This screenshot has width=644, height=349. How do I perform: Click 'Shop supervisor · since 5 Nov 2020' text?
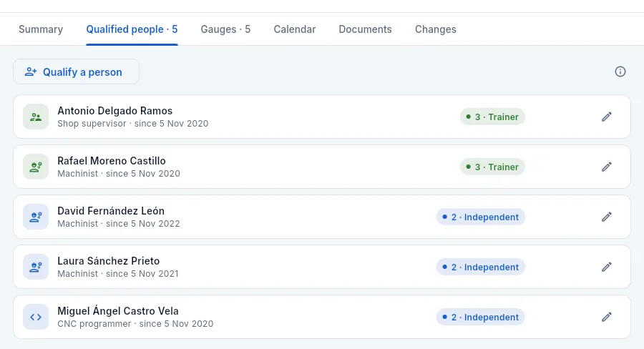pos(132,124)
